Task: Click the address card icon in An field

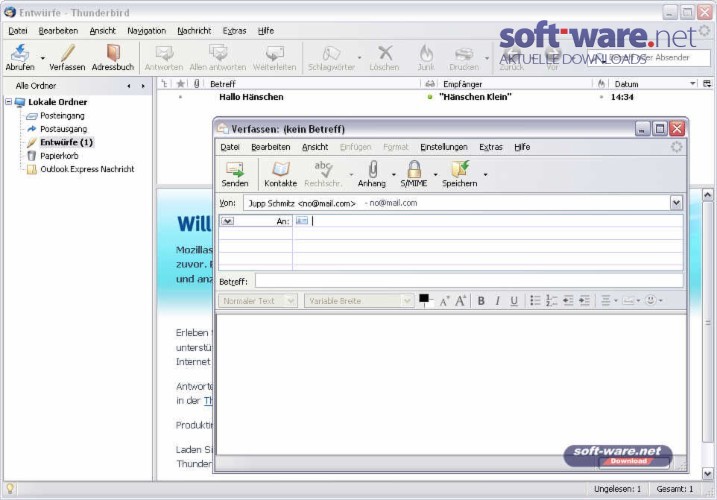Action: (302, 220)
